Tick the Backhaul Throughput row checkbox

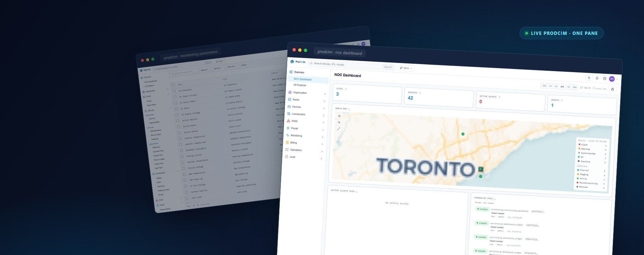pyautogui.click(x=181, y=151)
